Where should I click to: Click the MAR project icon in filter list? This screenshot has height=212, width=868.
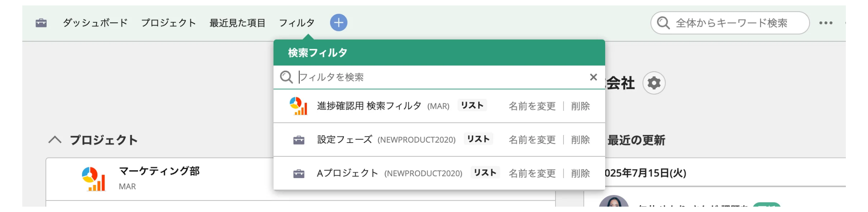tap(298, 106)
